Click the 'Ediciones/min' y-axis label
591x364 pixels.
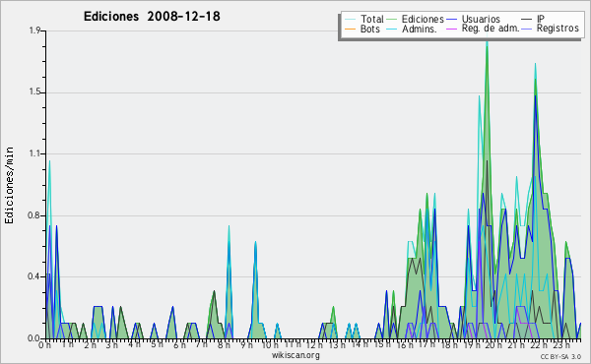coord(9,185)
